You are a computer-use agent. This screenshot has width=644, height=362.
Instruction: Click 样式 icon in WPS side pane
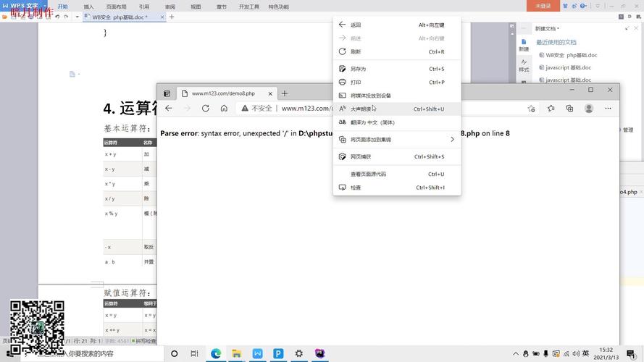(x=524, y=66)
